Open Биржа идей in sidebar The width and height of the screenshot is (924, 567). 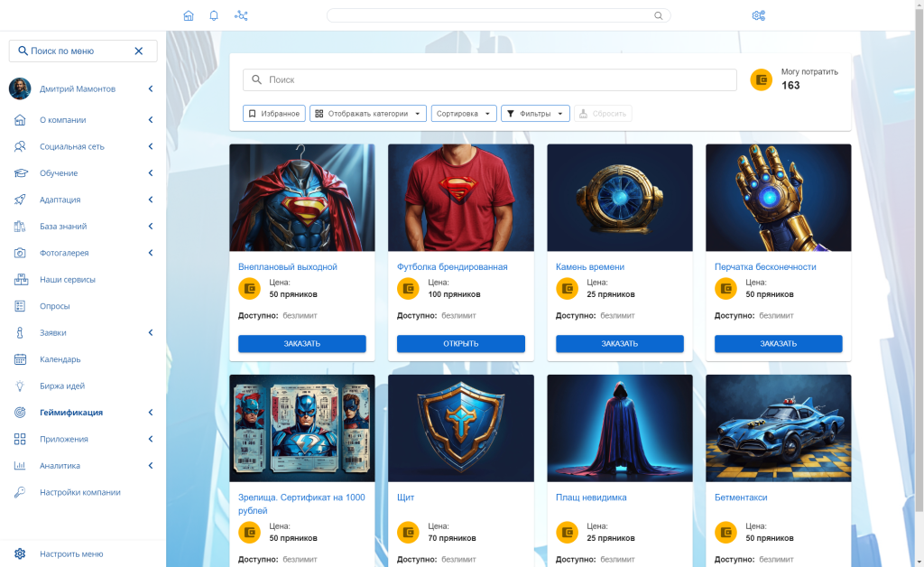coord(62,386)
